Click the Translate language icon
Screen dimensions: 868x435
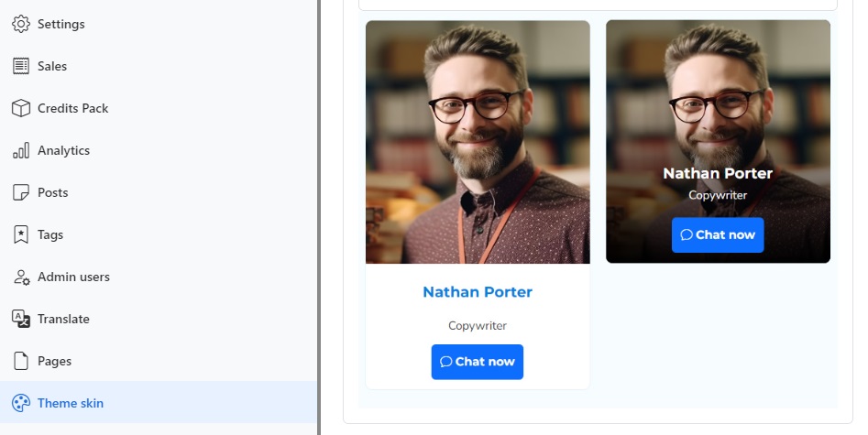pos(21,319)
